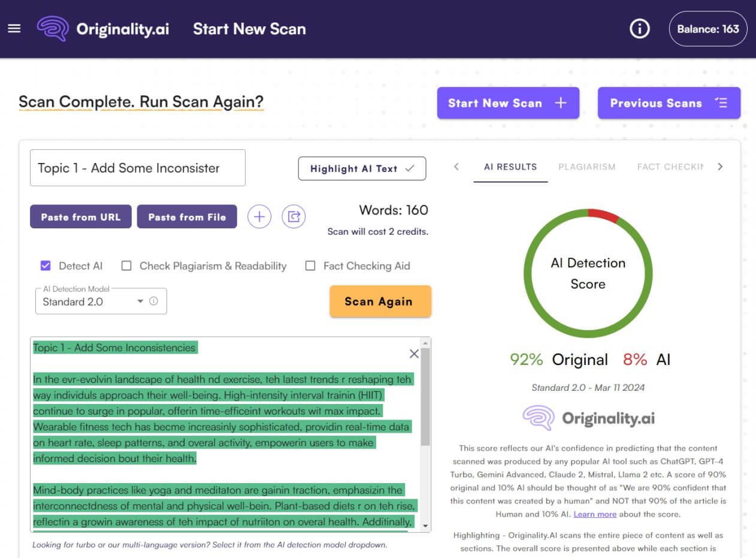This screenshot has width=756, height=558.
Task: Open the hamburger navigation menu
Action: [14, 29]
